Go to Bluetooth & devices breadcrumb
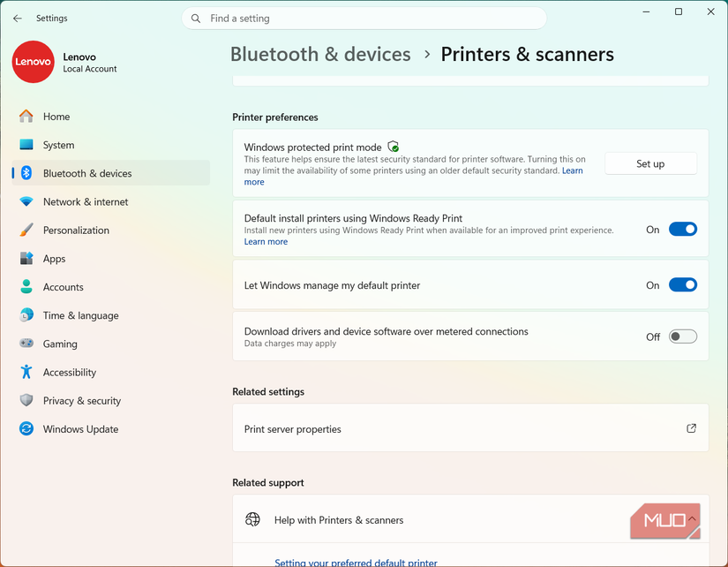The width and height of the screenshot is (728, 567). point(320,55)
